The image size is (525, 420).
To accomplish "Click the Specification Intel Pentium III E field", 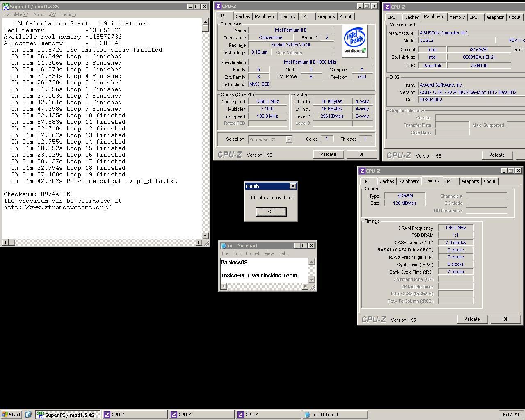I will click(x=310, y=62).
